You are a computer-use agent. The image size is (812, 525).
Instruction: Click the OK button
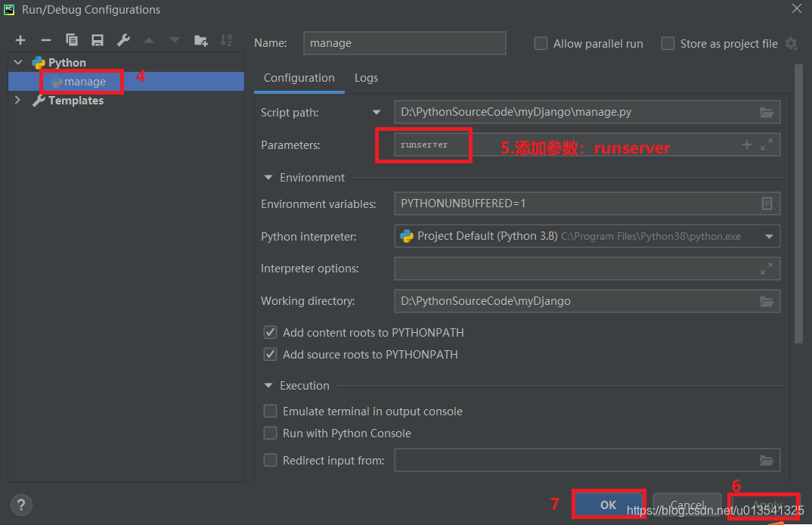pyautogui.click(x=608, y=505)
